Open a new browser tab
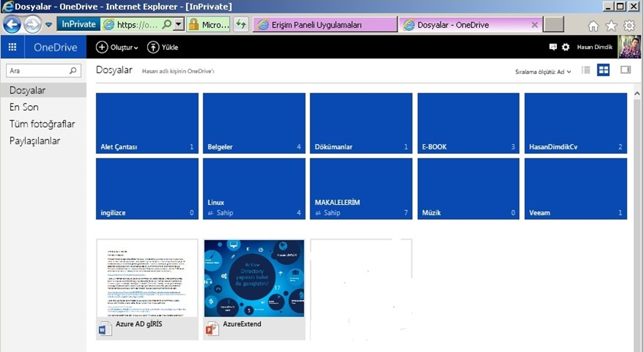 coord(554,25)
